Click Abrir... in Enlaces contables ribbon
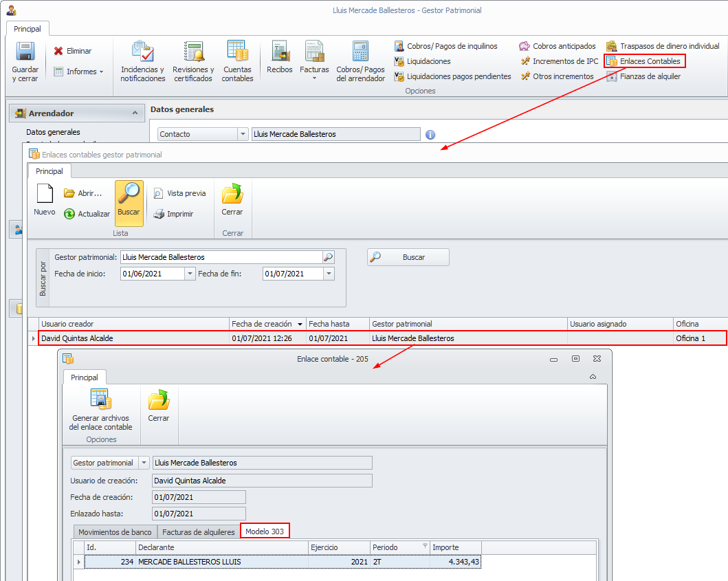The width and height of the screenshot is (728, 581). click(82, 193)
